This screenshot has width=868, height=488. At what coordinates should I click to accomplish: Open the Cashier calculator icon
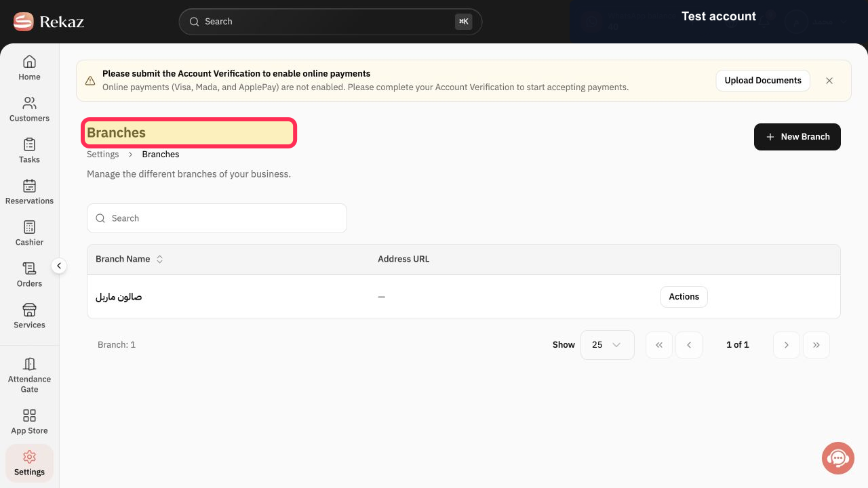coord(29,227)
